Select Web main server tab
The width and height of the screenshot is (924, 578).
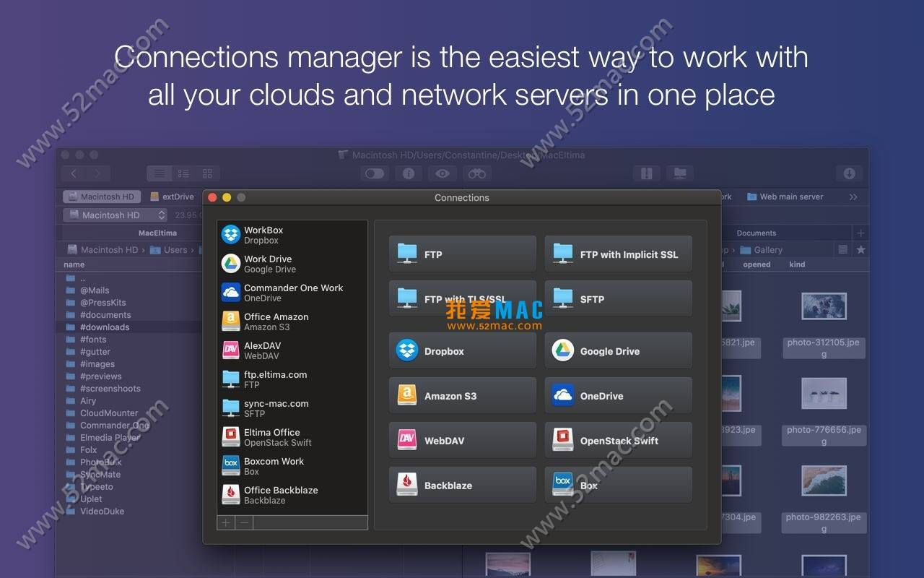tap(785, 197)
